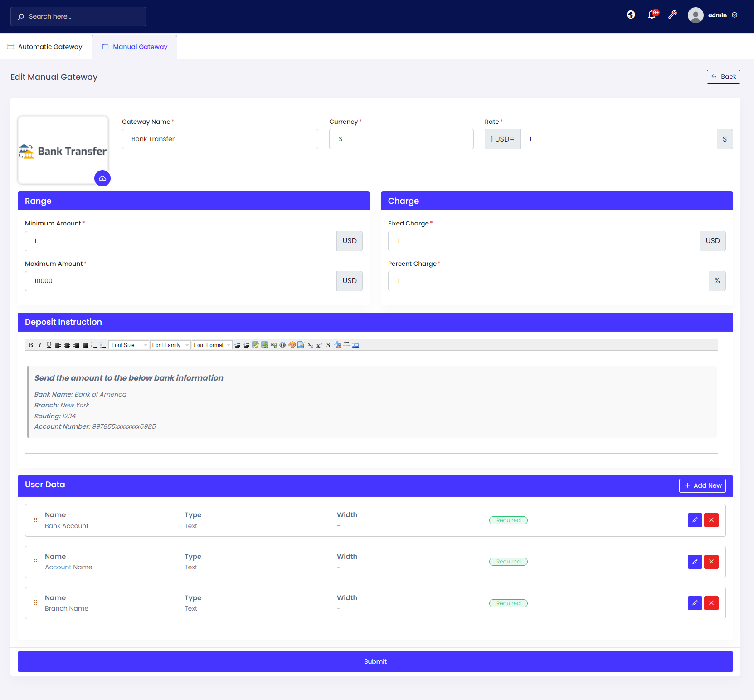Screen dimensions: 754x700
Task: Click the Required badge for Branch Name
Action: point(508,603)
